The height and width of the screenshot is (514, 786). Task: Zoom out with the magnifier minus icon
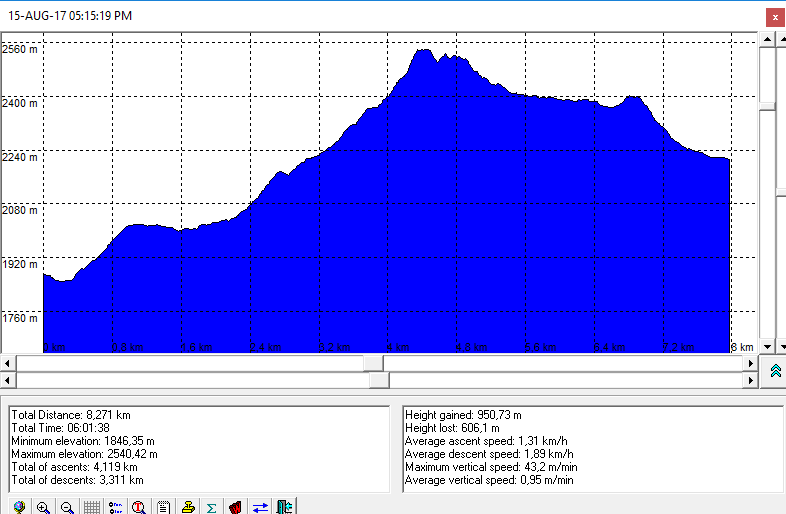coord(67,507)
